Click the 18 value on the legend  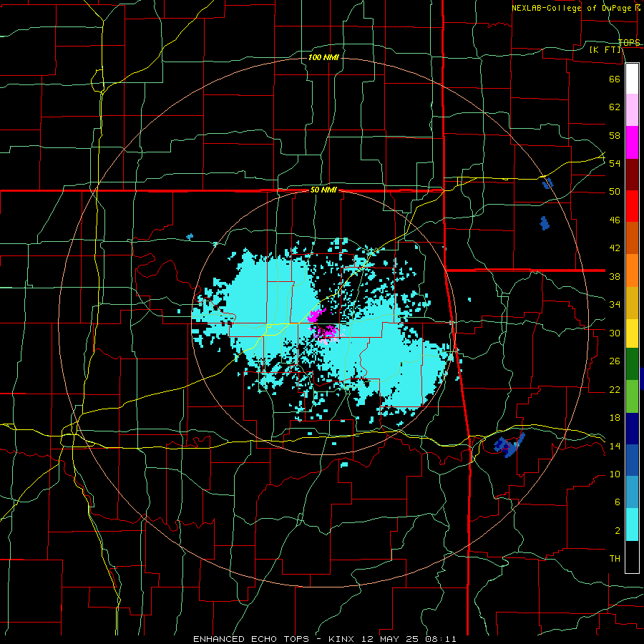pos(615,418)
